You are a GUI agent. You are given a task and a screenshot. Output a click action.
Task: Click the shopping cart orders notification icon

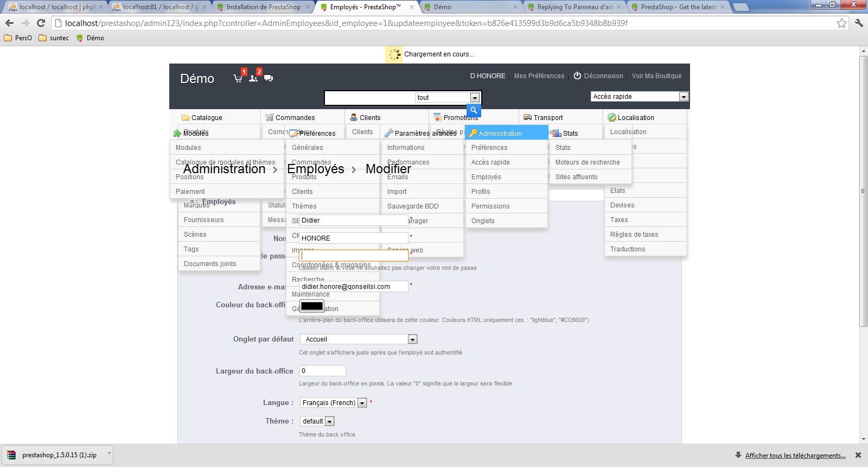click(x=238, y=78)
